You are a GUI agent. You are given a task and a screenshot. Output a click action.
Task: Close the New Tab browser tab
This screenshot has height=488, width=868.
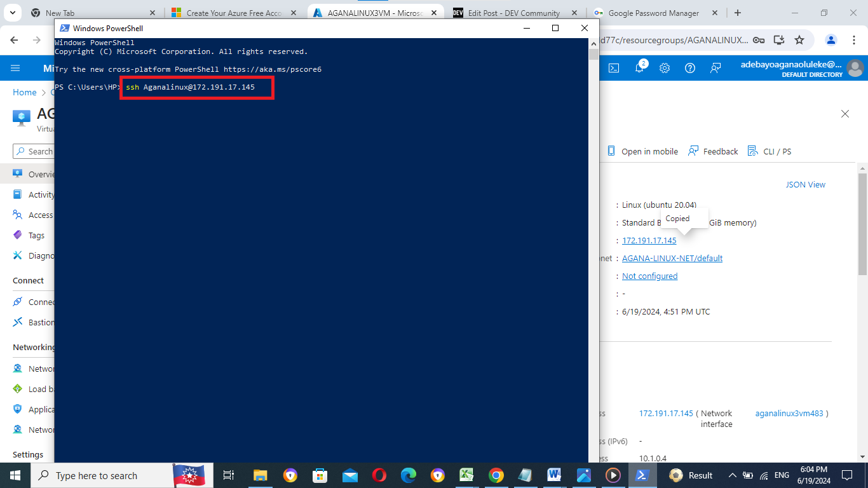point(152,13)
